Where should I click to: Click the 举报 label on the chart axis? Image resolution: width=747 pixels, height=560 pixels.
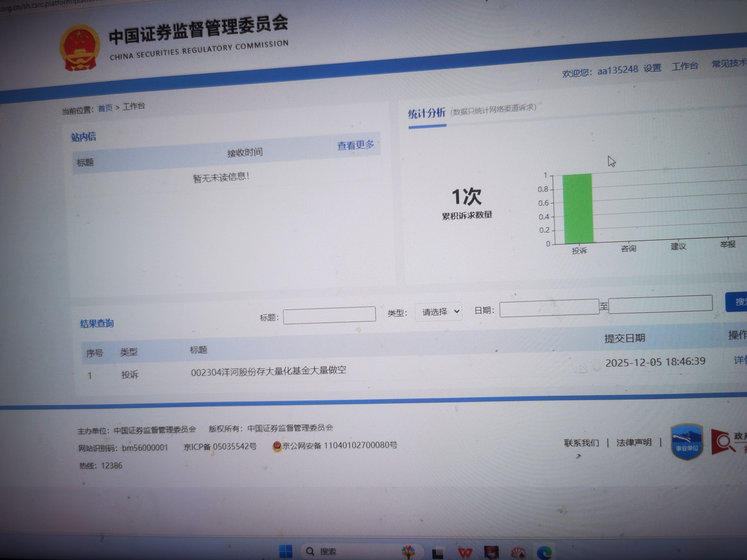click(x=728, y=244)
